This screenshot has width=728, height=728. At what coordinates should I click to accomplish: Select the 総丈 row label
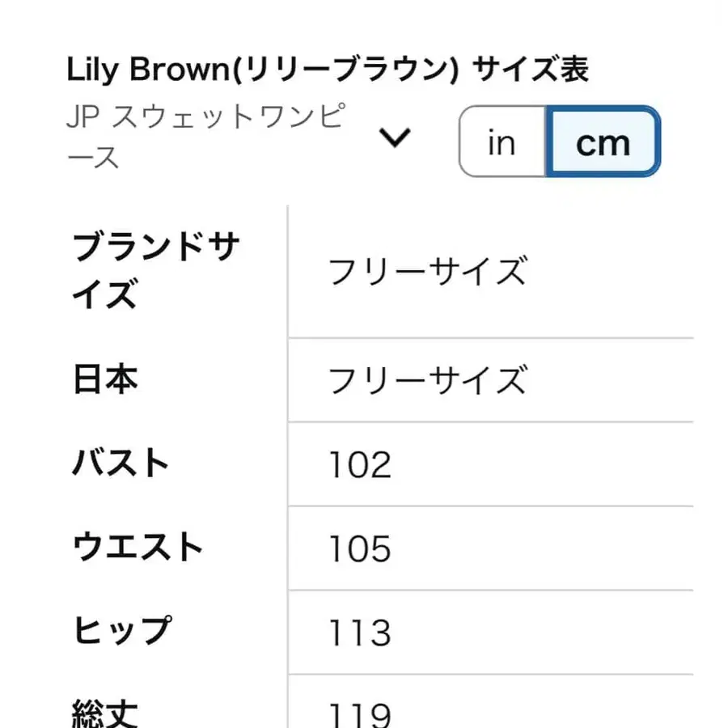106,713
